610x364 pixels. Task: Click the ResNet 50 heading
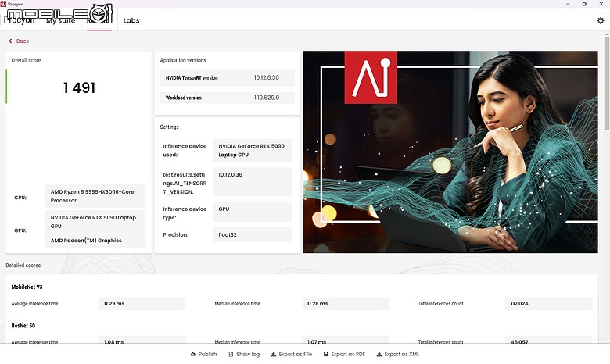pyautogui.click(x=23, y=326)
